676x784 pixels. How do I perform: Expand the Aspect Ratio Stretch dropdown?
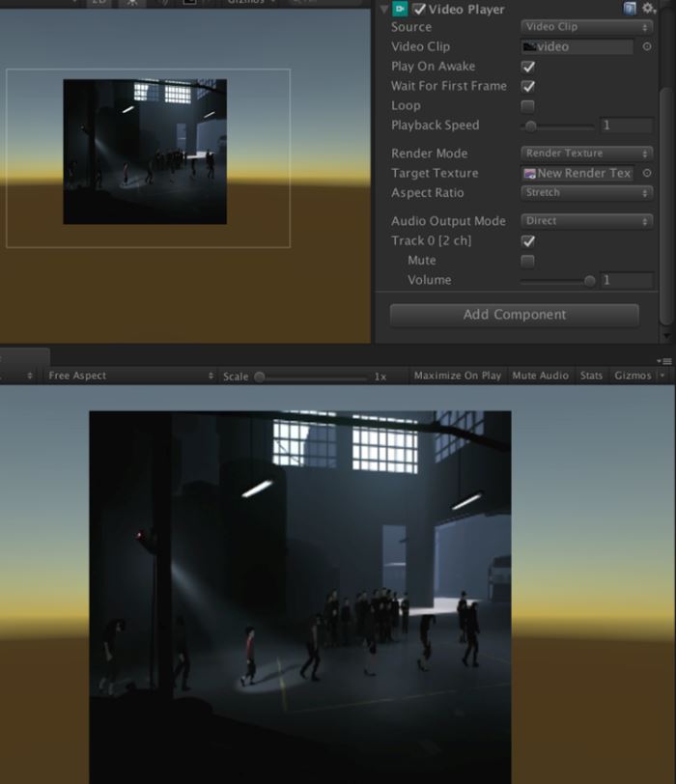click(x=586, y=193)
